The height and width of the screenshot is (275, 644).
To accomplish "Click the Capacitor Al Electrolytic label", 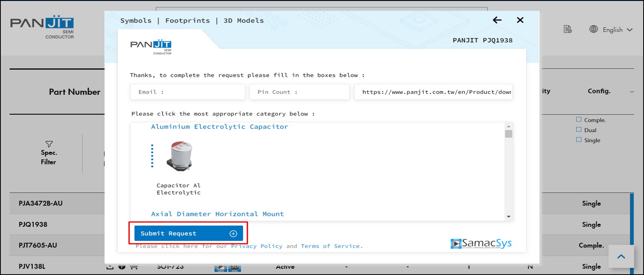I will coord(179,189).
